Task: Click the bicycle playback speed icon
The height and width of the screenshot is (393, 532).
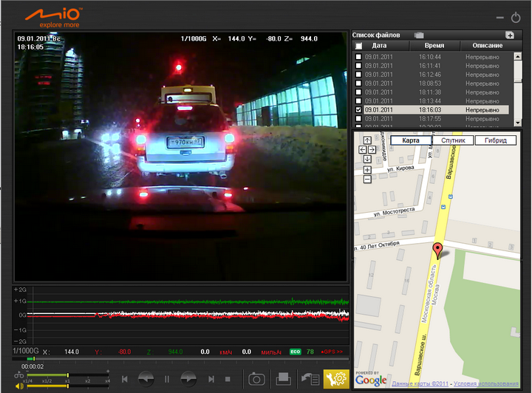Action: click(19, 375)
